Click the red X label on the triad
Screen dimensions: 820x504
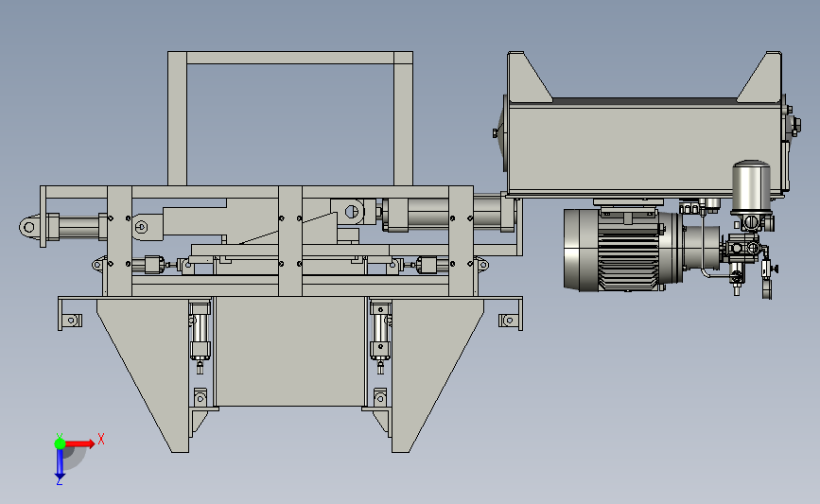point(101,439)
